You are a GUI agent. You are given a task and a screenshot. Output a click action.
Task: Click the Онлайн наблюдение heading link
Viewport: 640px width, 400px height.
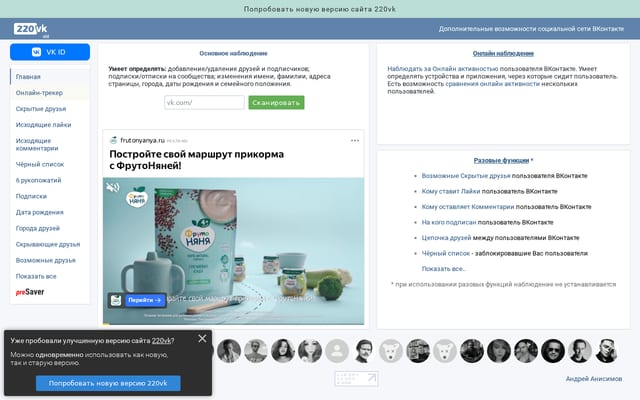503,53
